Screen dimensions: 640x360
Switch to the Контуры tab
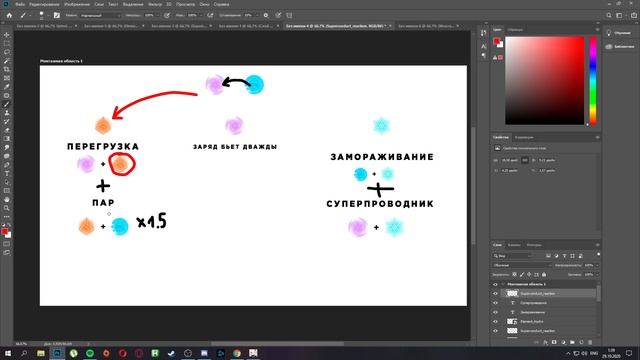point(534,245)
